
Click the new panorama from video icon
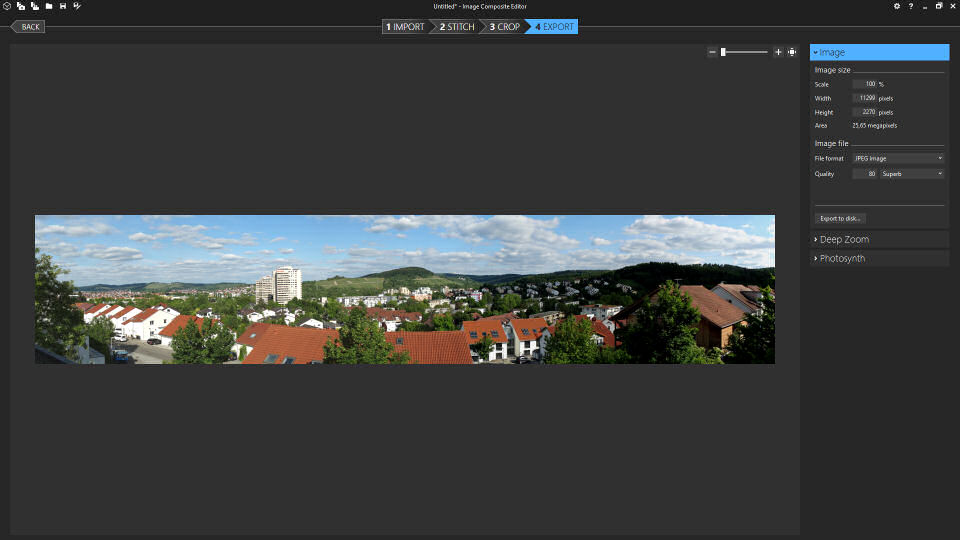click(x=34, y=6)
